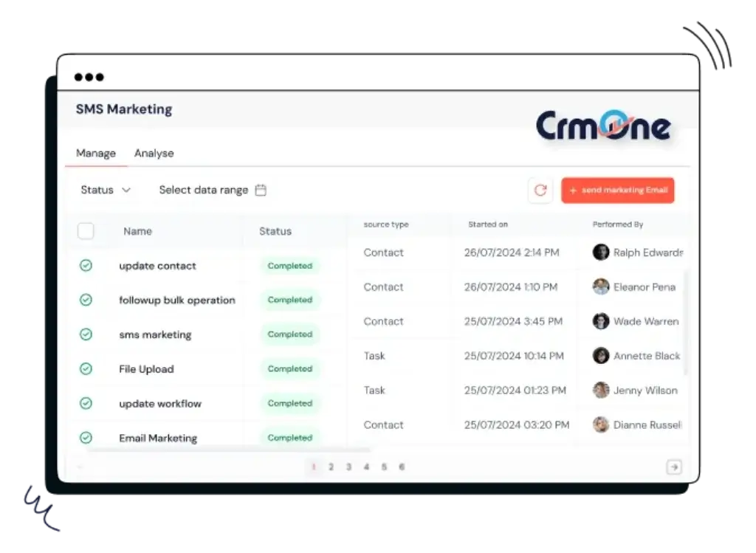Click the refresh icon button

[x=540, y=190]
